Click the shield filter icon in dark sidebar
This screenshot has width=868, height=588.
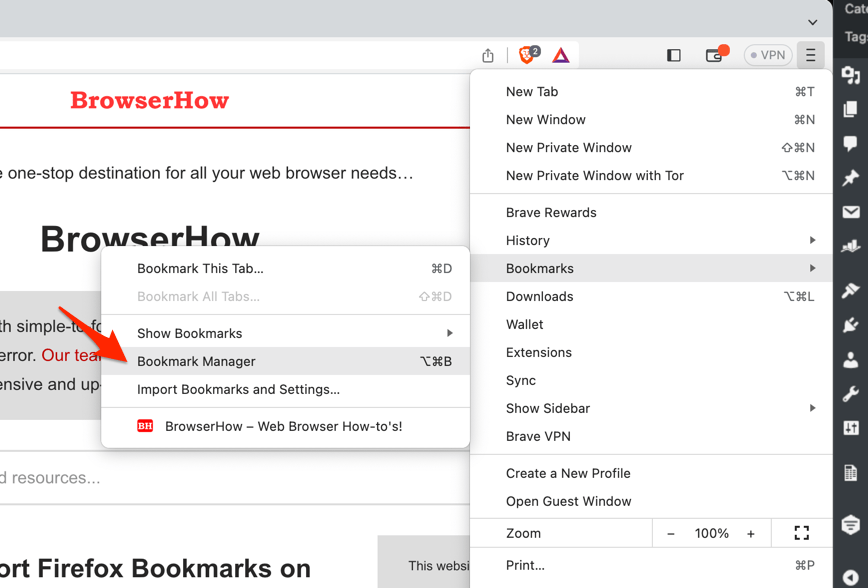[x=851, y=524]
